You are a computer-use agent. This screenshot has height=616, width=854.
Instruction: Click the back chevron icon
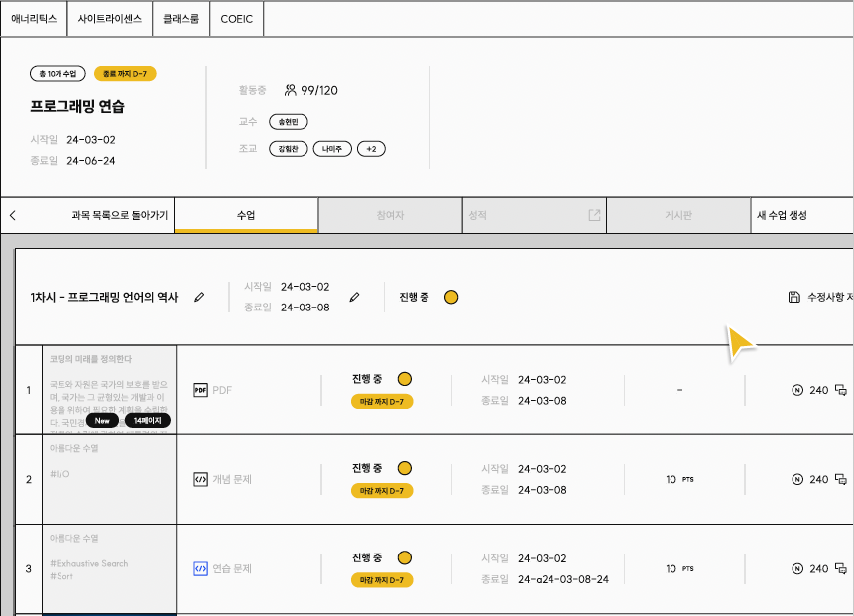[x=13, y=215]
